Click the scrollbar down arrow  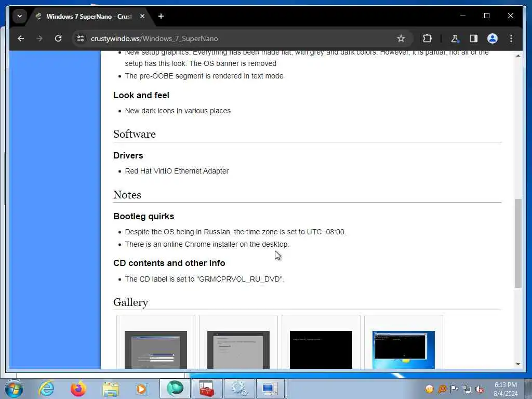pyautogui.click(x=518, y=364)
